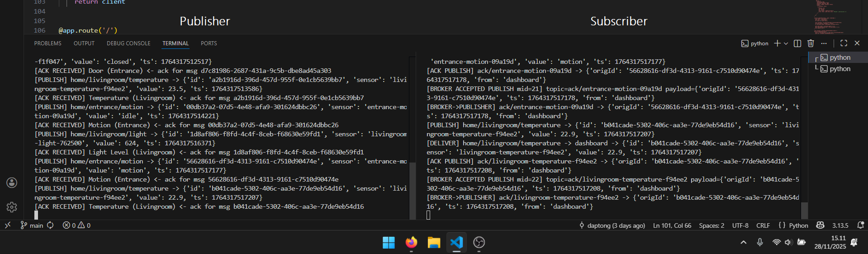This screenshot has width=868, height=254.
Task: Open the Wi-Fi network tray icon
Action: [776, 243]
